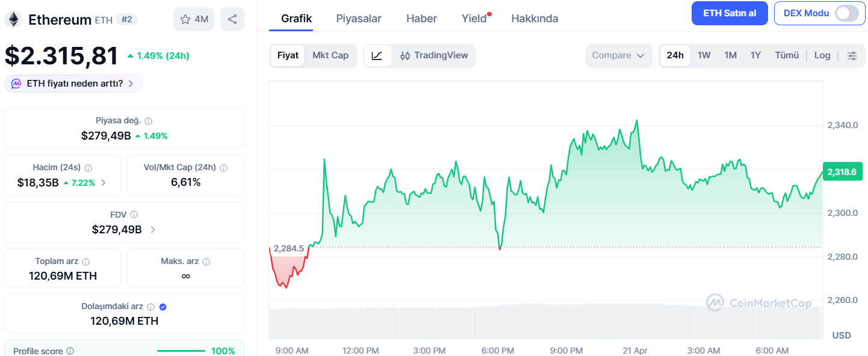This screenshot has height=356, width=868.
Task: Toggle the DEX Modu switch
Action: tap(847, 13)
